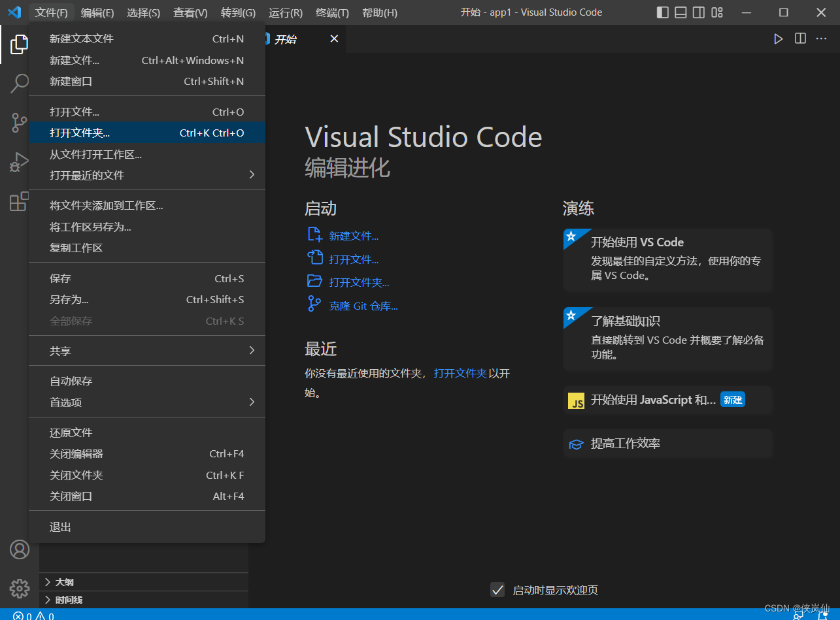840x620 pixels.
Task: Click the VS Code logo in title bar
Action: (14, 12)
